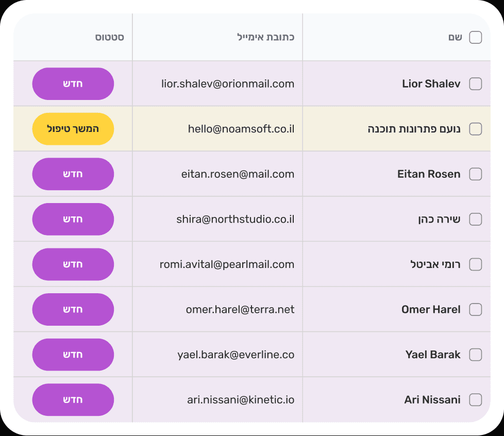Select the Ari Nissani row checkbox
This screenshot has width=504, height=436.
point(475,400)
